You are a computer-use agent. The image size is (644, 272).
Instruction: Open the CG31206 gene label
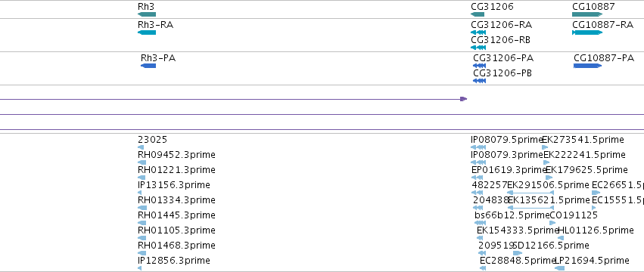[x=492, y=7]
